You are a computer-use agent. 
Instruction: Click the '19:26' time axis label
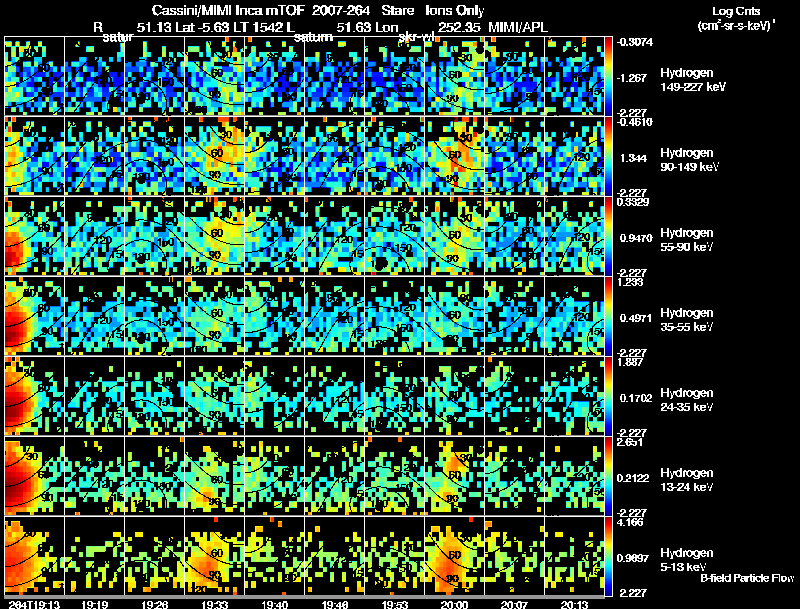pyautogui.click(x=155, y=605)
